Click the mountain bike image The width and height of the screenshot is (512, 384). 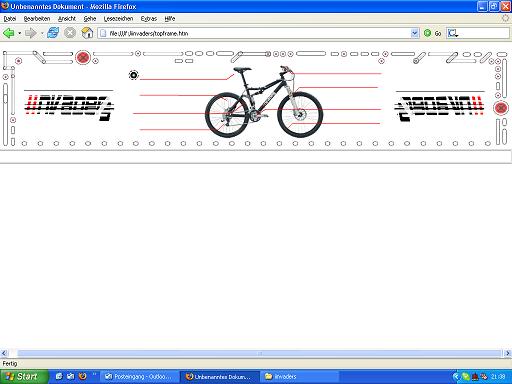click(264, 101)
